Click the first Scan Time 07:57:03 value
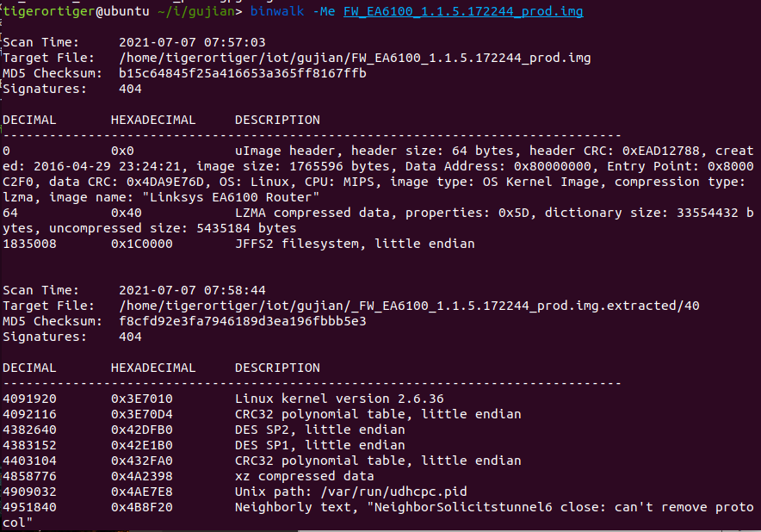Screen dimensions: 761x532 [x=192, y=42]
